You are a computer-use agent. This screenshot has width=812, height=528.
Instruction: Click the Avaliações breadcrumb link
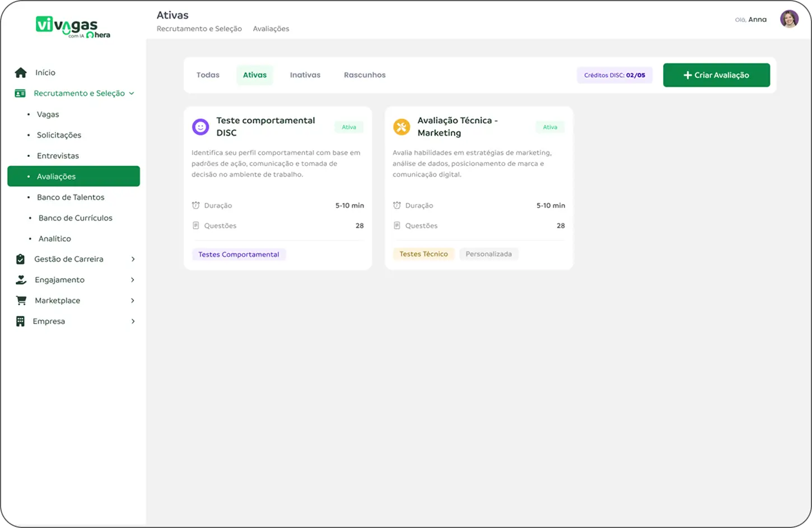point(271,29)
